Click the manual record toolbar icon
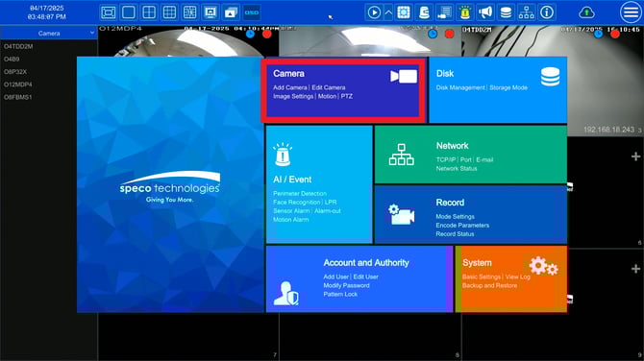Screen dimensions: 644x361 point(444,12)
